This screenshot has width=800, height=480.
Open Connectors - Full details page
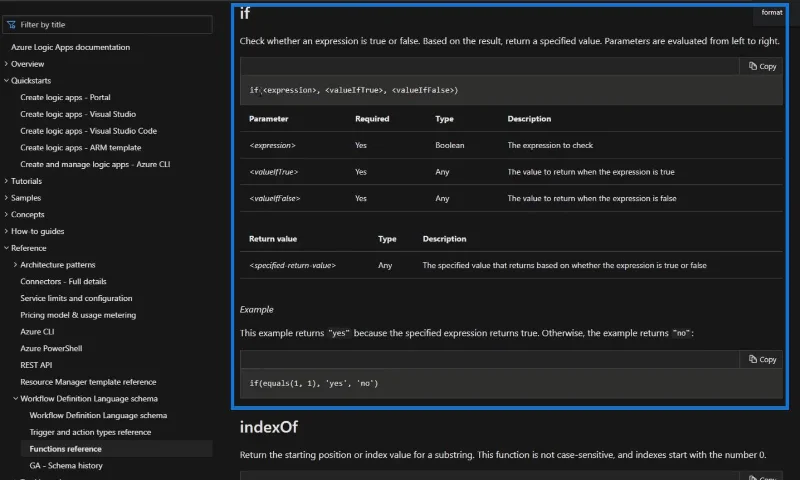pos(63,282)
